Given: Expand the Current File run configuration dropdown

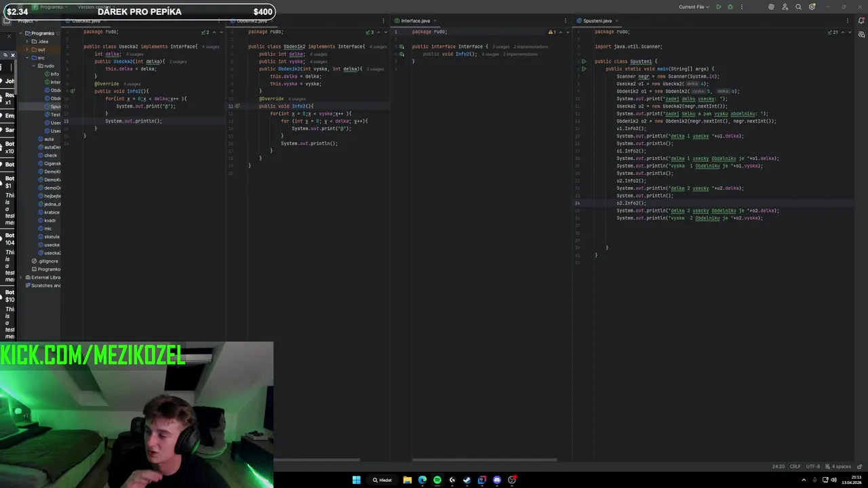Looking at the screenshot, I should pyautogui.click(x=694, y=7).
